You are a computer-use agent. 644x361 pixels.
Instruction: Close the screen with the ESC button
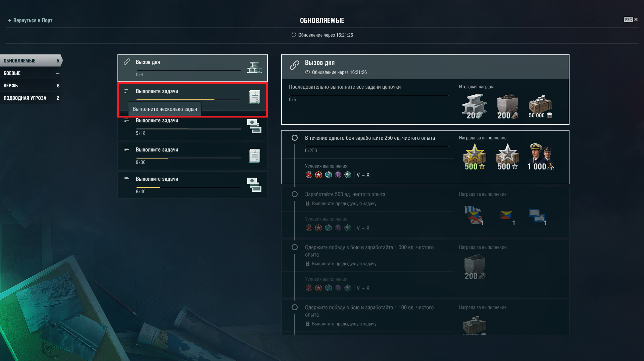pyautogui.click(x=631, y=19)
